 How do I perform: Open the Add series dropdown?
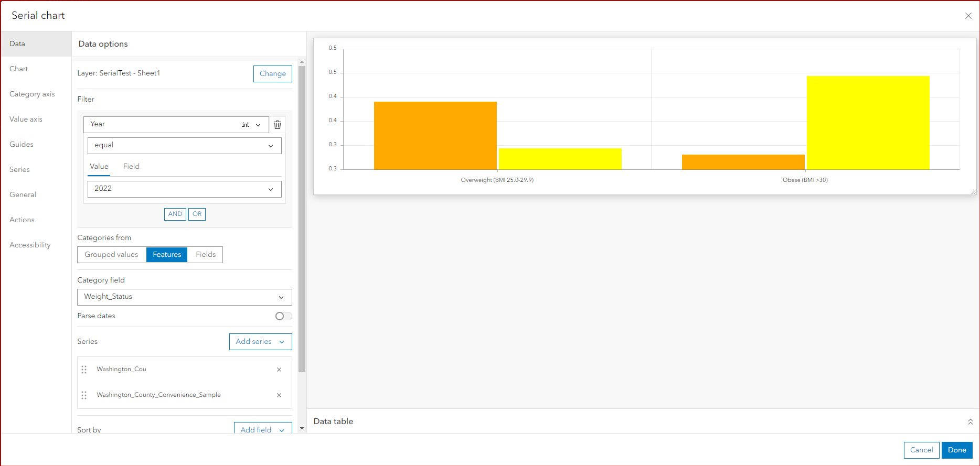261,342
